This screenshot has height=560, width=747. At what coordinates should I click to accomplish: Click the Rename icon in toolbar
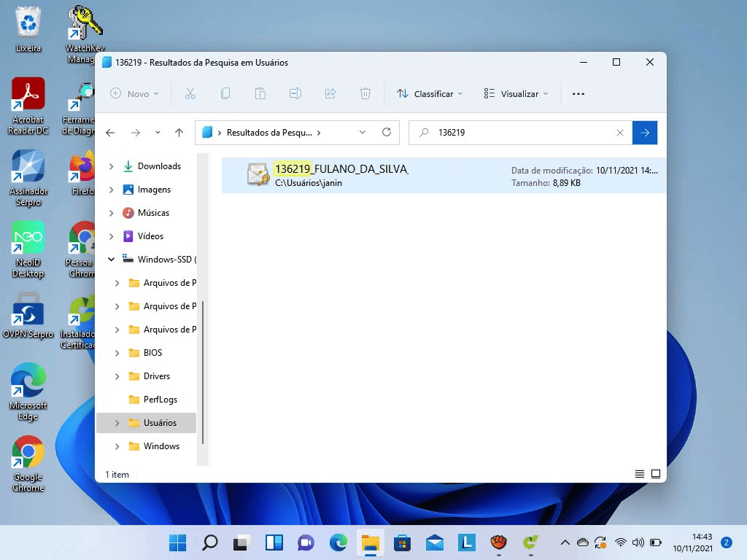(295, 93)
